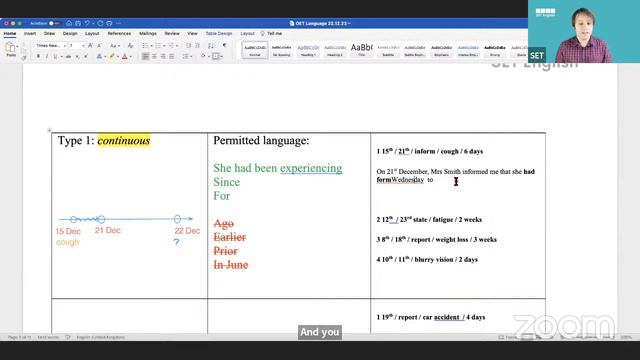Toggle the AutoSave switch in title bar
This screenshot has width=640, height=360.
coord(54,24)
